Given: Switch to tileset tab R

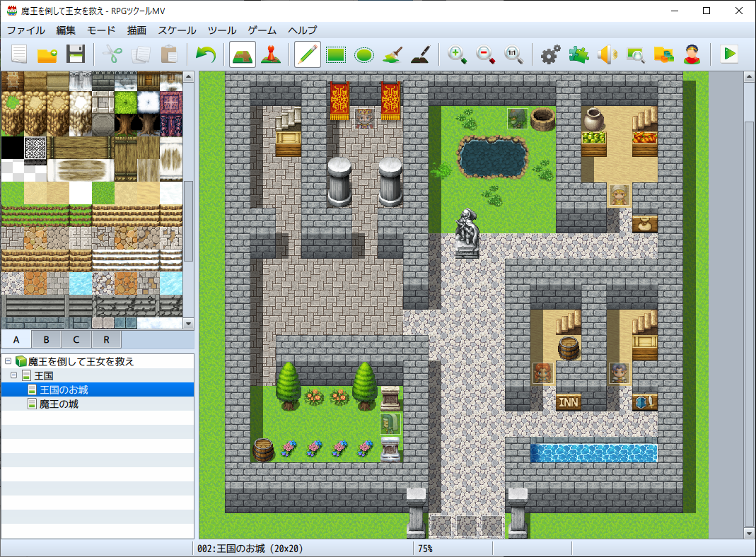Looking at the screenshot, I should point(106,340).
